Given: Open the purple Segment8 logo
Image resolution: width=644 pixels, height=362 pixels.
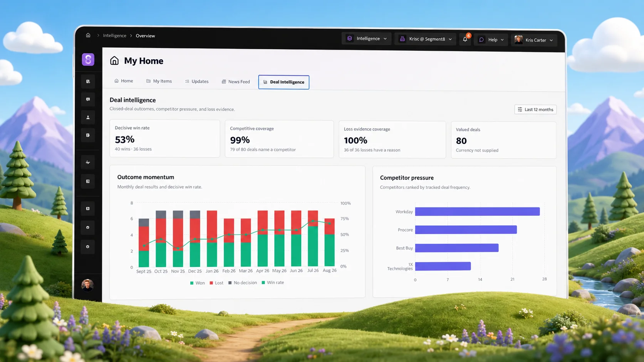Looking at the screenshot, I should (x=88, y=60).
